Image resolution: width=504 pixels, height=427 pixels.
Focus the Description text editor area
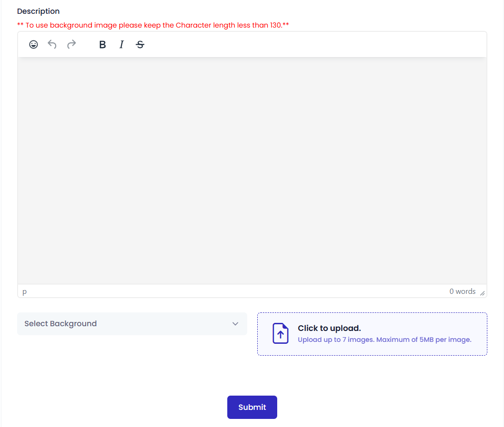252,170
